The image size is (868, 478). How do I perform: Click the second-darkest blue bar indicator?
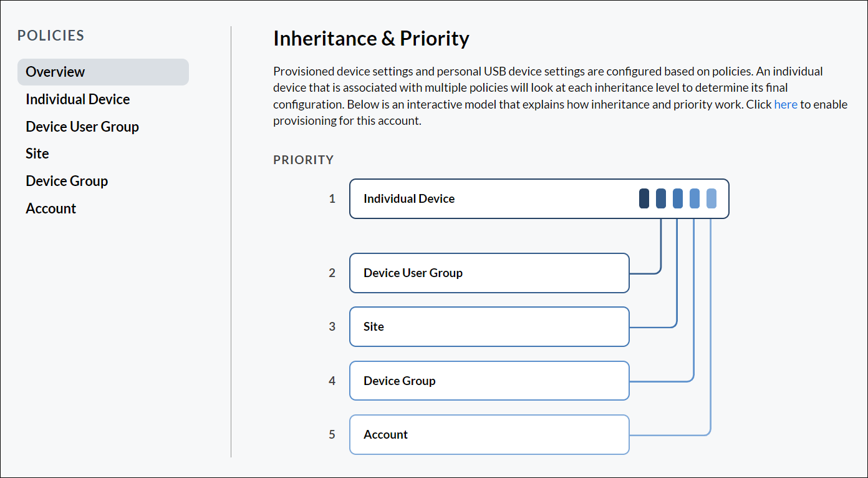660,198
